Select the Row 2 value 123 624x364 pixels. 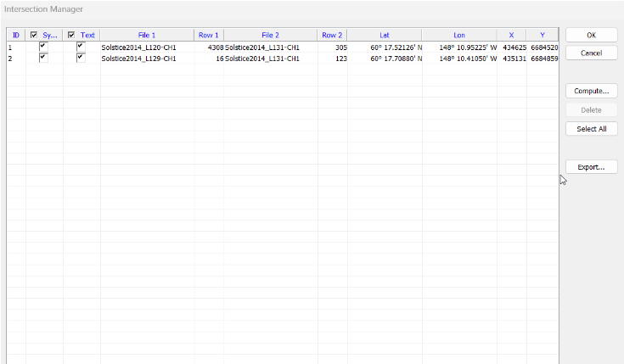click(x=333, y=59)
